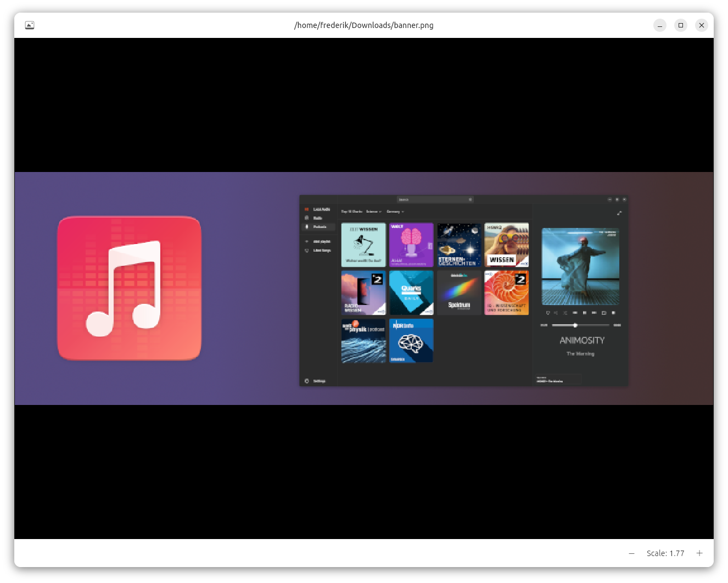
Task: Click the Spektrum rainbow podcast cover
Action: 459,293
